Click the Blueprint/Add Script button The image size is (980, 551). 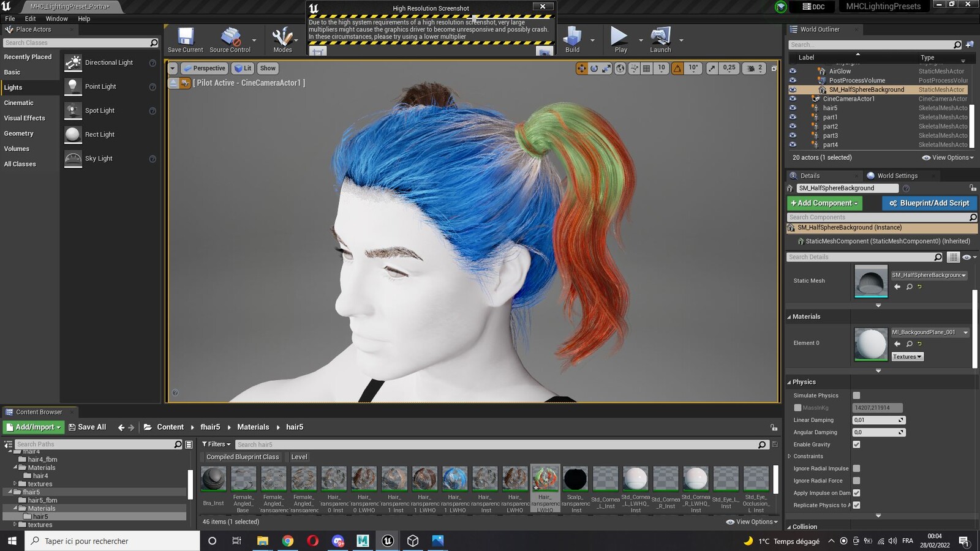click(929, 203)
